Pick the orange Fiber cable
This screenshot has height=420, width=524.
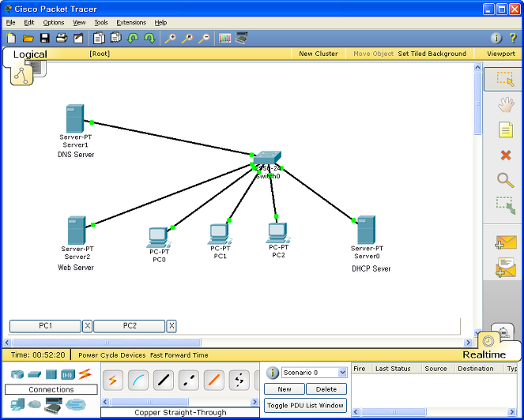214,381
